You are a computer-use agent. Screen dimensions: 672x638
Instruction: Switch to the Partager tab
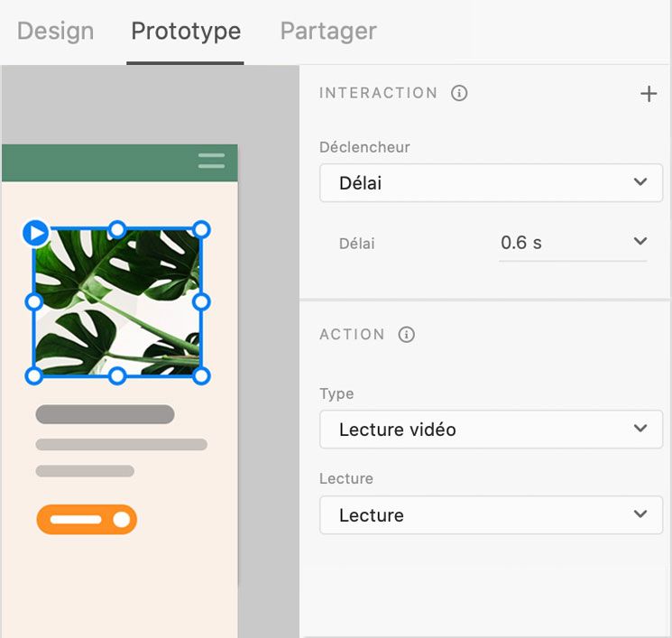[x=328, y=32]
